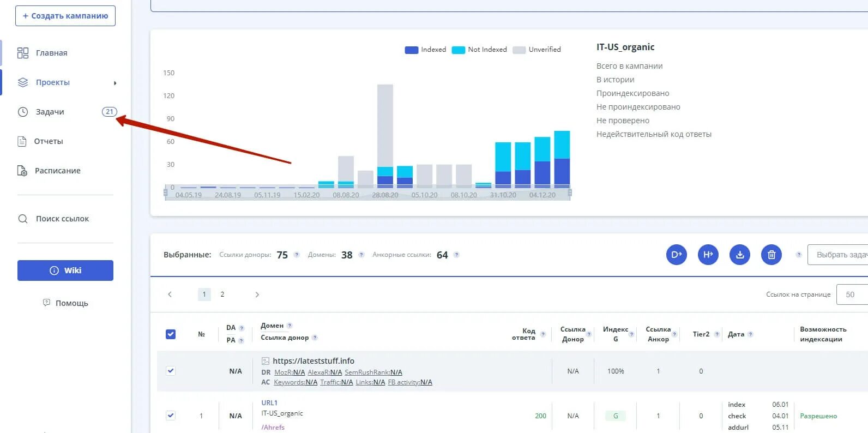Click Tier2 column help icon
Screen dimensions: 868x433
click(717, 334)
